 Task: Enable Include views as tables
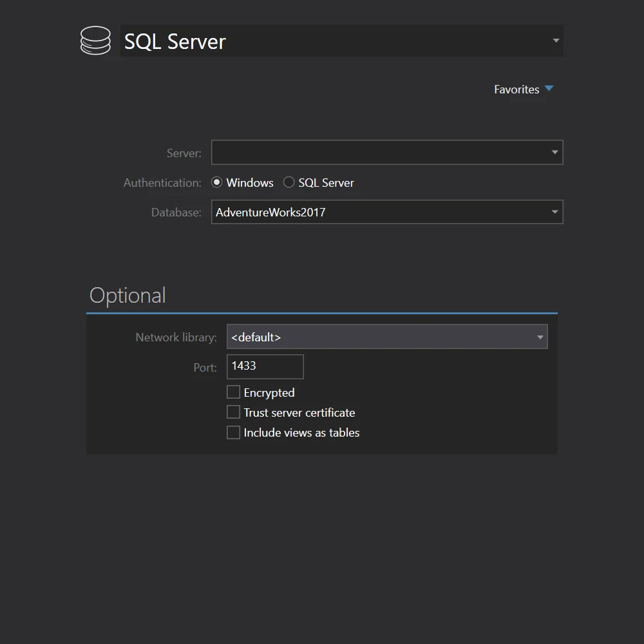point(233,432)
